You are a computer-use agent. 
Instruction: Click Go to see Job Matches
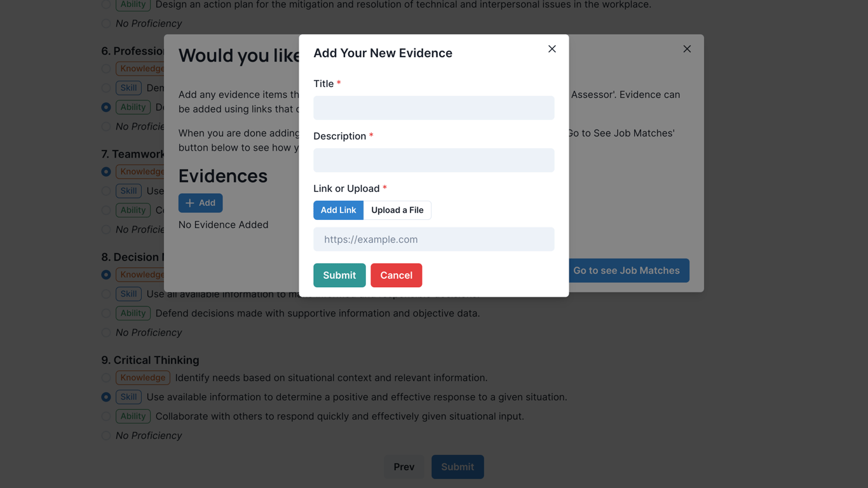(x=626, y=271)
